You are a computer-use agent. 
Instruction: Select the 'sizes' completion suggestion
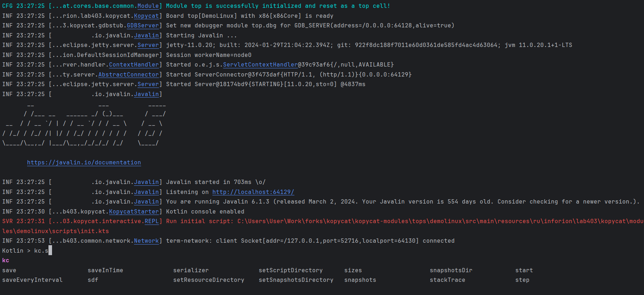(353, 270)
